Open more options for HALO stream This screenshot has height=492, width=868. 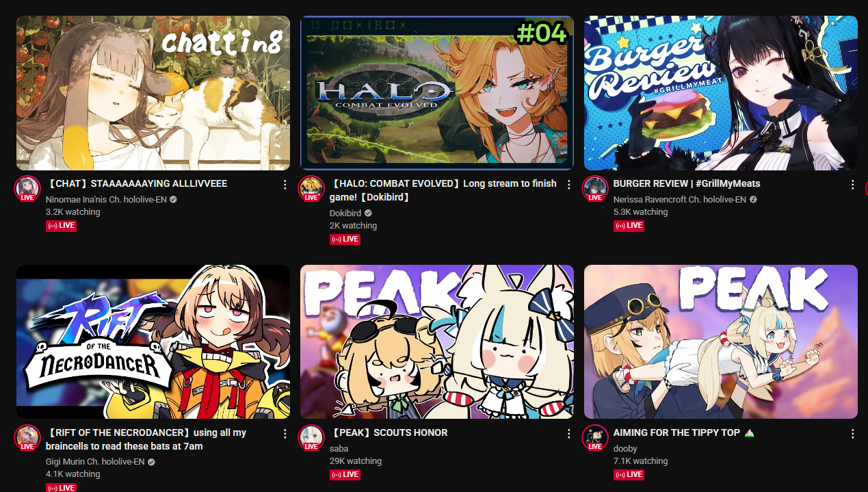568,185
